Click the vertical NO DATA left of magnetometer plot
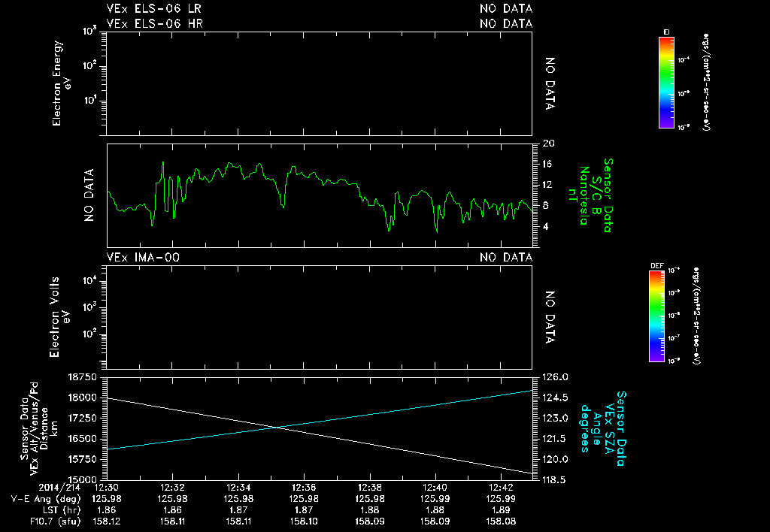The width and height of the screenshot is (770, 532). 89,195
